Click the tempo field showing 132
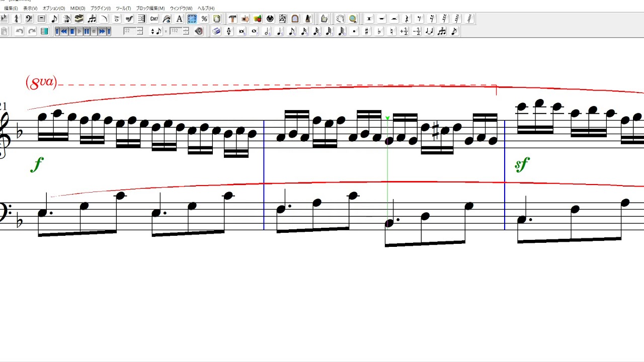644x362 pixels. [176, 31]
